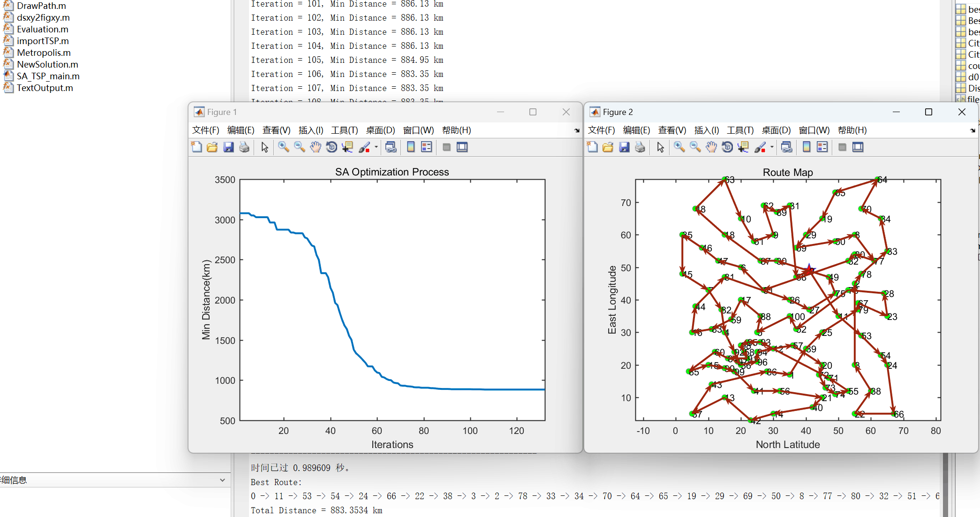Open SA_TSP_main.m in file list
This screenshot has width=980, height=517.
(48, 76)
